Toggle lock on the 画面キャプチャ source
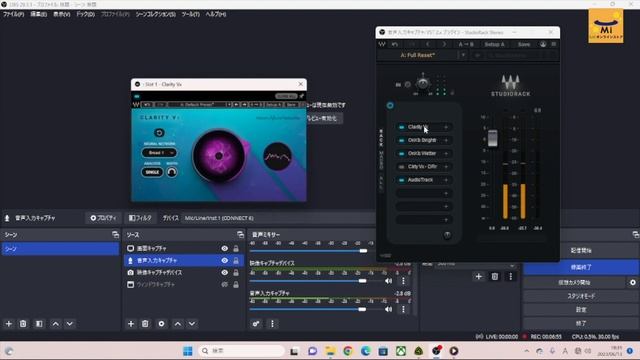Image resolution: width=640 pixels, height=360 pixels. tap(236, 248)
